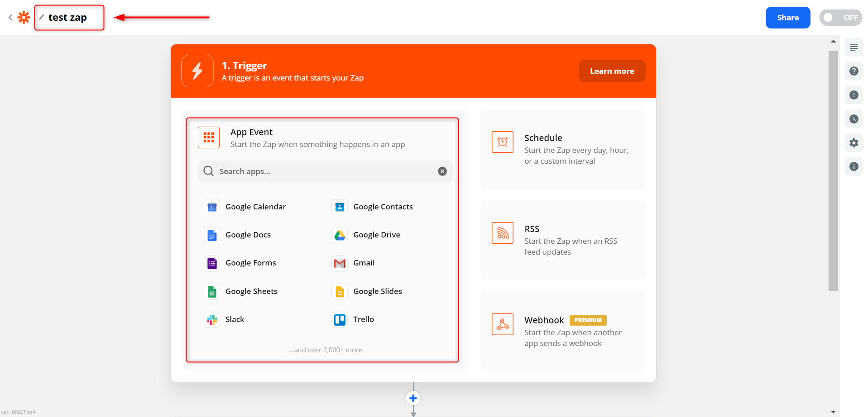The width and height of the screenshot is (868, 417).
Task: Open the settings gear in right sidebar
Action: 854,143
